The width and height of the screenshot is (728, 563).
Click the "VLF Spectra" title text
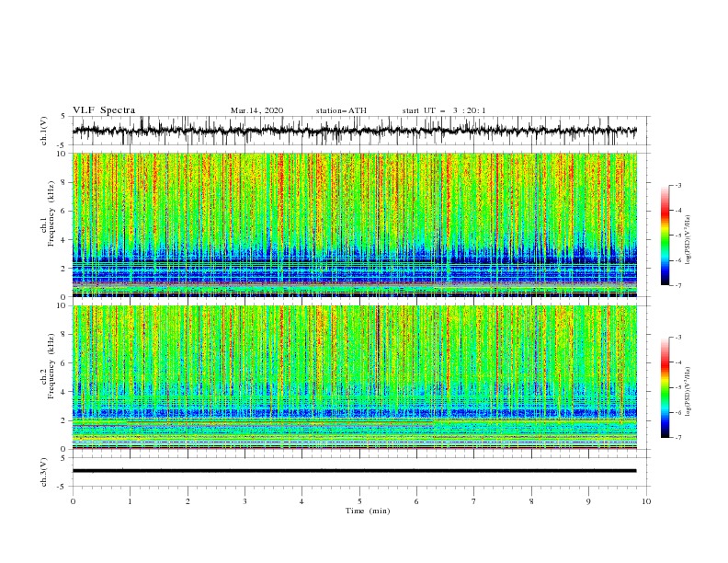pyautogui.click(x=104, y=110)
